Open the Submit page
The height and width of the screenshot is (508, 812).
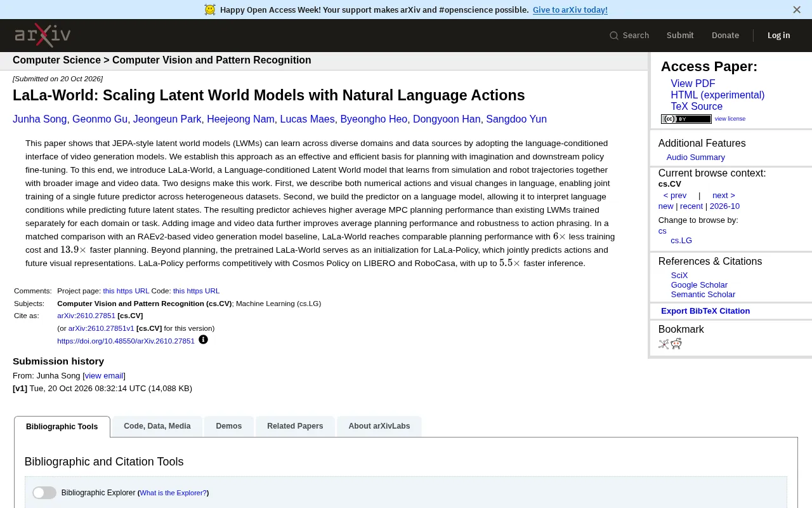[x=680, y=36]
